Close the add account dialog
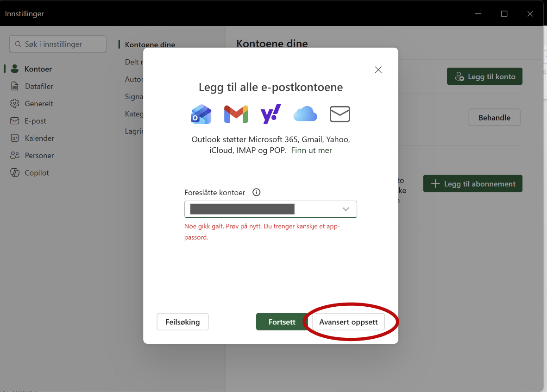This screenshot has width=547, height=392. [378, 70]
